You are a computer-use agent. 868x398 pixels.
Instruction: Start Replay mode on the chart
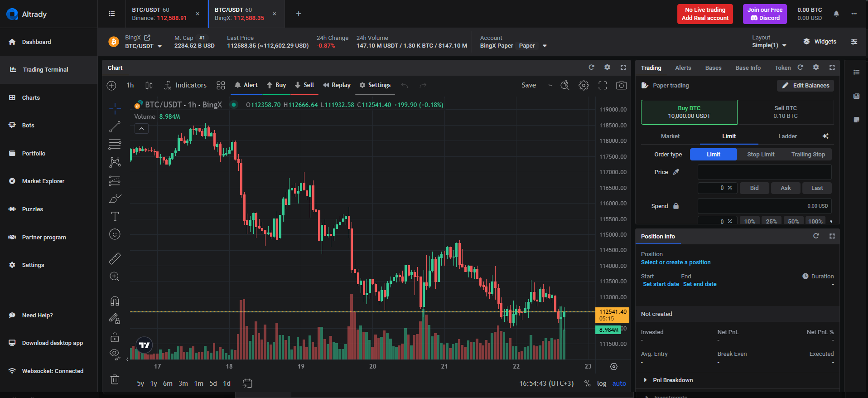(337, 85)
